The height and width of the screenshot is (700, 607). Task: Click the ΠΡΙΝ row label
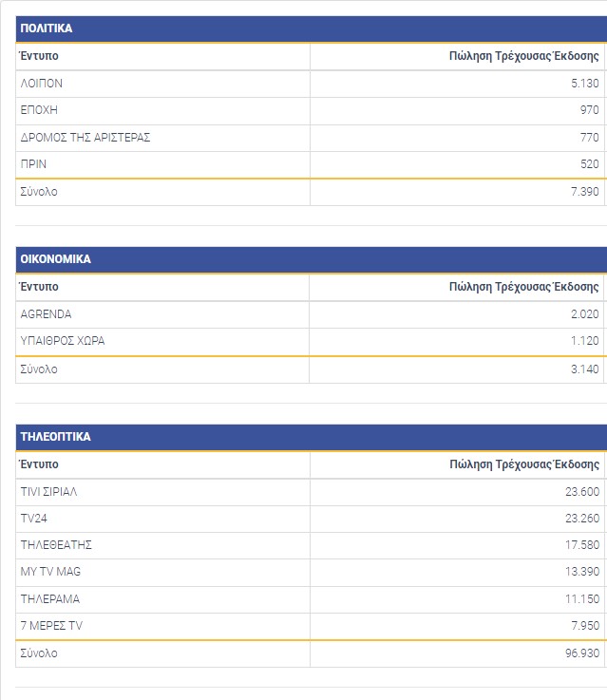[33, 164]
